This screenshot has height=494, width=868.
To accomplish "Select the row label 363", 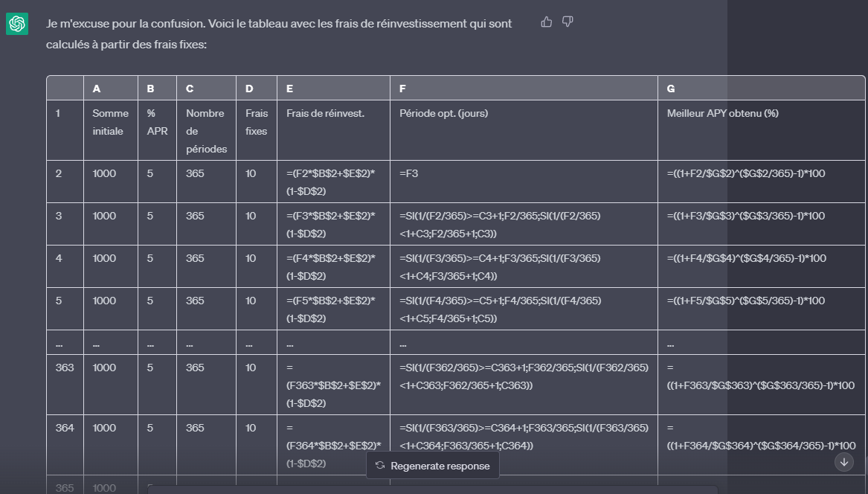I will (x=65, y=368).
